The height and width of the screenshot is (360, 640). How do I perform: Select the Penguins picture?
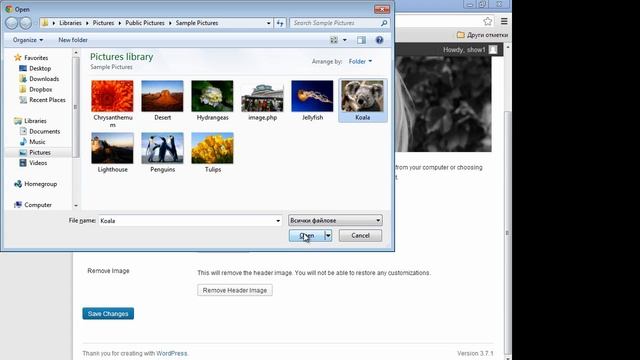point(162,153)
